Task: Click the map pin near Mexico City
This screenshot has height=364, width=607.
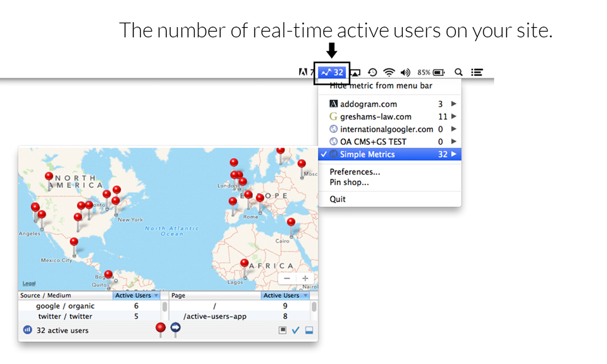Action: pyautogui.click(x=74, y=242)
